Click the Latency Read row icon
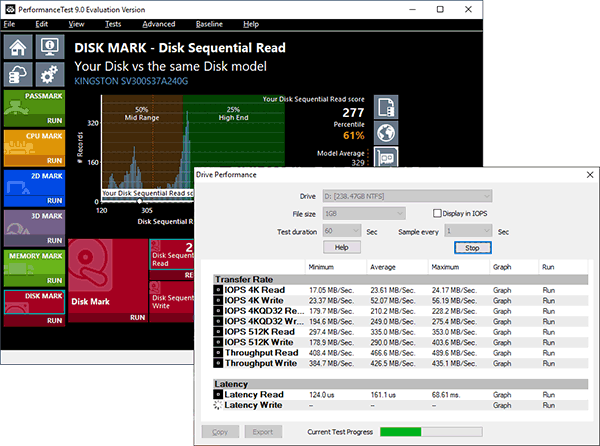The height and width of the screenshot is (446, 600). pyautogui.click(x=218, y=394)
